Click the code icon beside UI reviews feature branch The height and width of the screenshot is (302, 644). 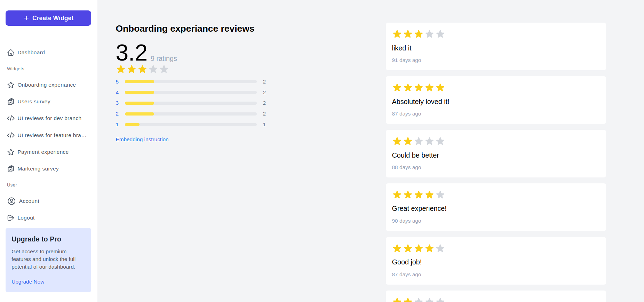pyautogui.click(x=11, y=135)
